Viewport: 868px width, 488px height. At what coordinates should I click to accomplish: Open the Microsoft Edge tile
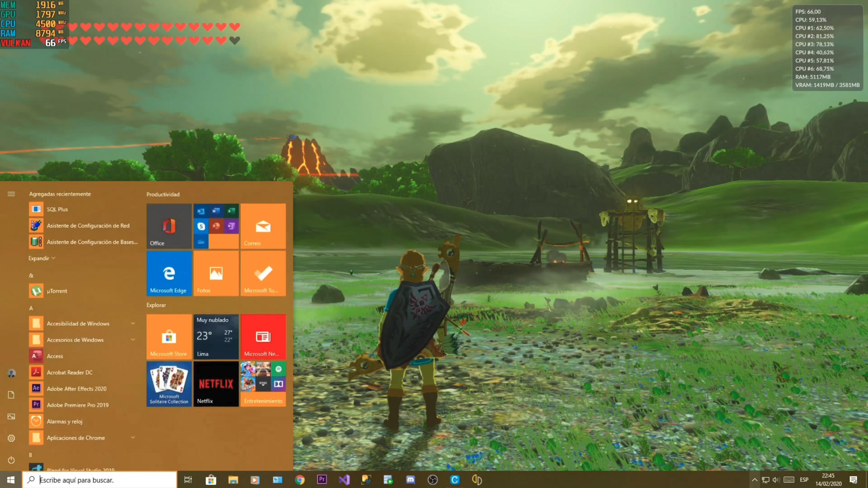click(x=169, y=273)
